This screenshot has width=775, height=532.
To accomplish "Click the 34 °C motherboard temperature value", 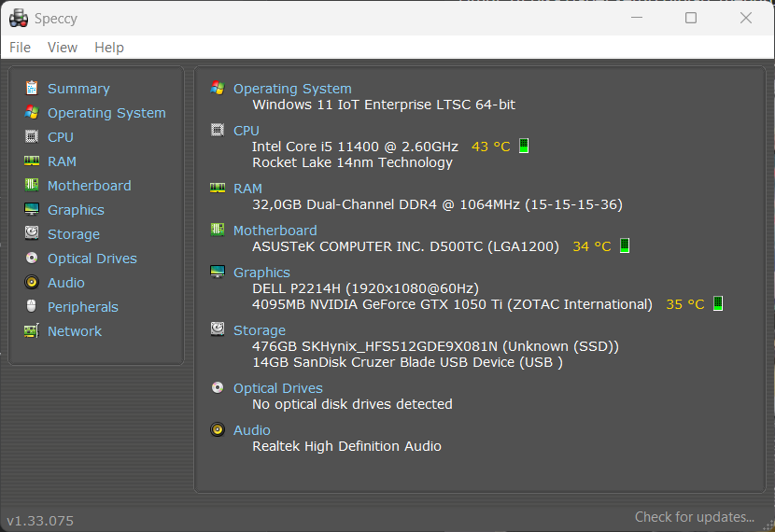I will (x=592, y=246).
